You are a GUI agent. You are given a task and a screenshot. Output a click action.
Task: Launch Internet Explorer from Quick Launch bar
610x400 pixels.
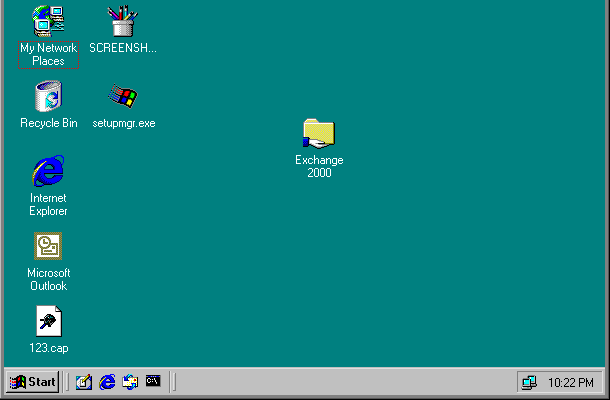(107, 381)
